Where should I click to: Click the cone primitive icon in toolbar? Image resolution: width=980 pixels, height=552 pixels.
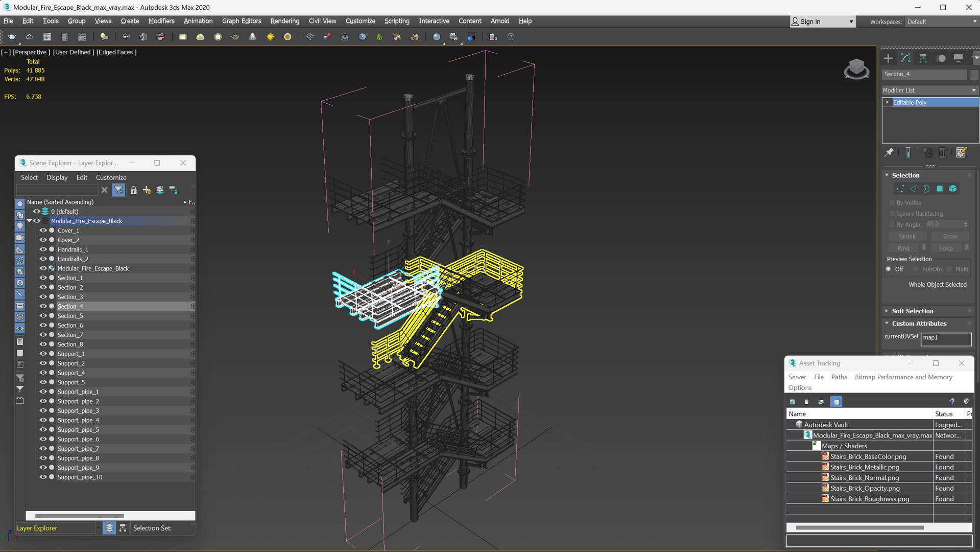(253, 37)
